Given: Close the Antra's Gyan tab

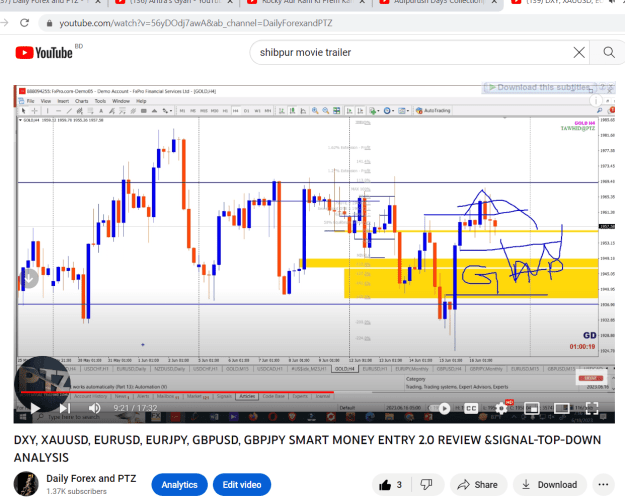Looking at the screenshot, I should (230, 2).
